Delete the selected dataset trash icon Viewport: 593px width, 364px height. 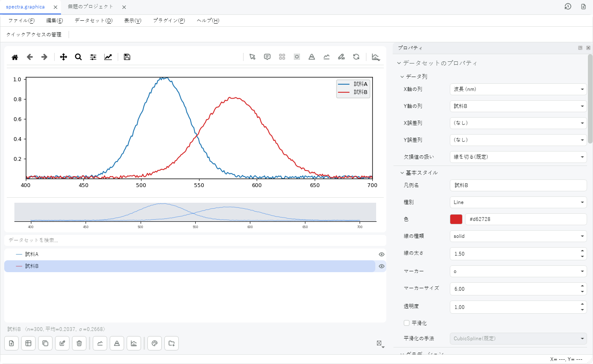79,343
